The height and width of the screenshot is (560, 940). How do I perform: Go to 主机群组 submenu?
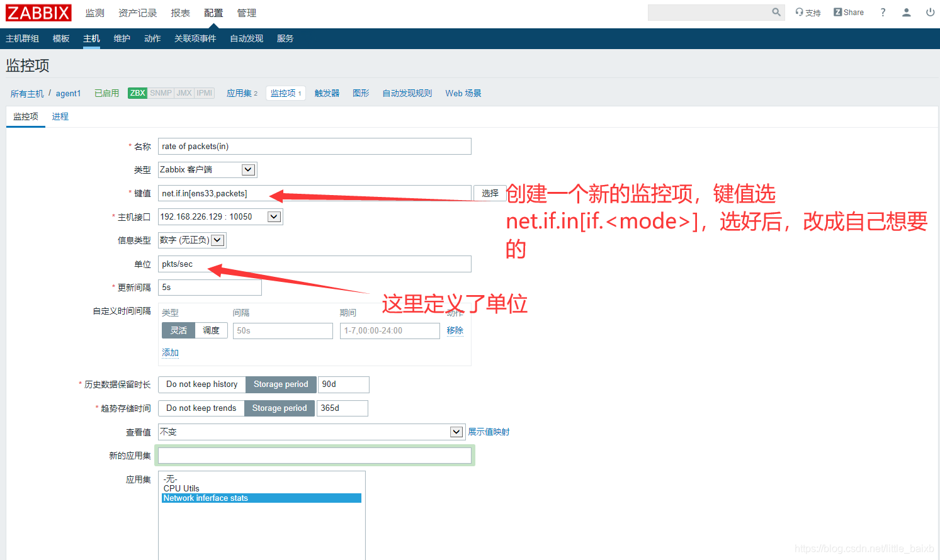coord(23,39)
